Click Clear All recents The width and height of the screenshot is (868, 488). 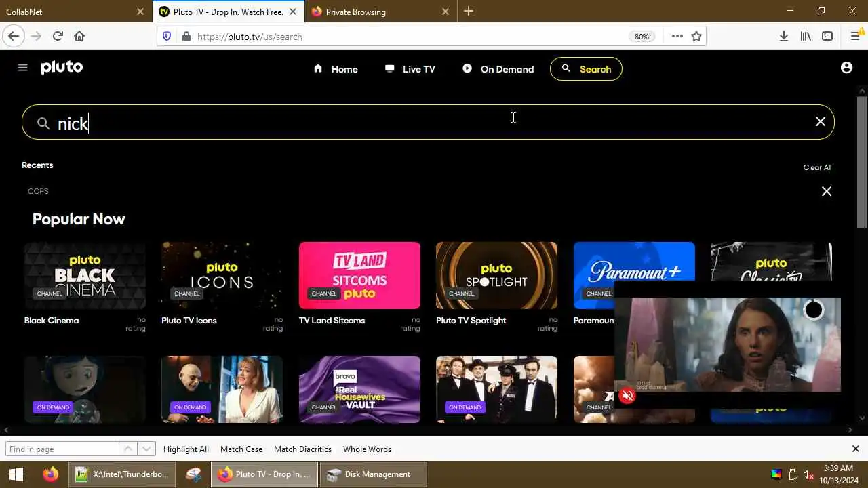pos(817,167)
